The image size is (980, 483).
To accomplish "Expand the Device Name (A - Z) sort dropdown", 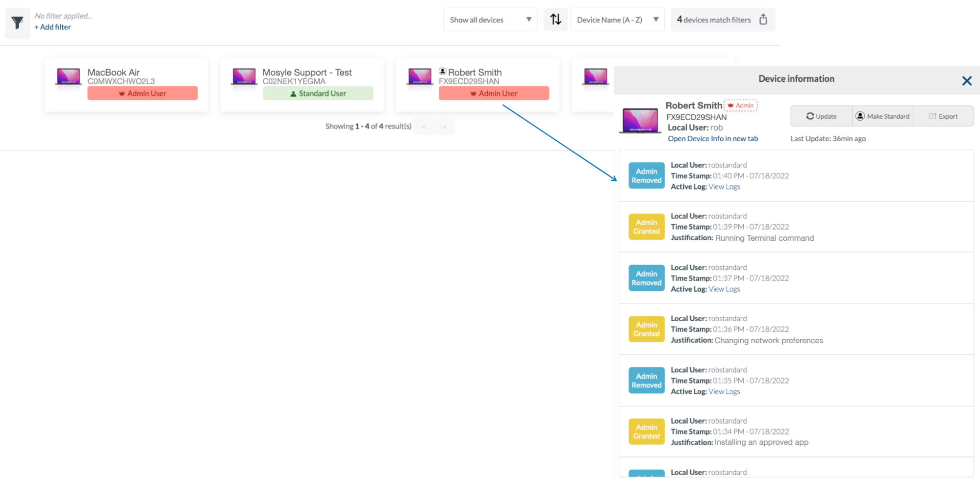I will click(617, 20).
